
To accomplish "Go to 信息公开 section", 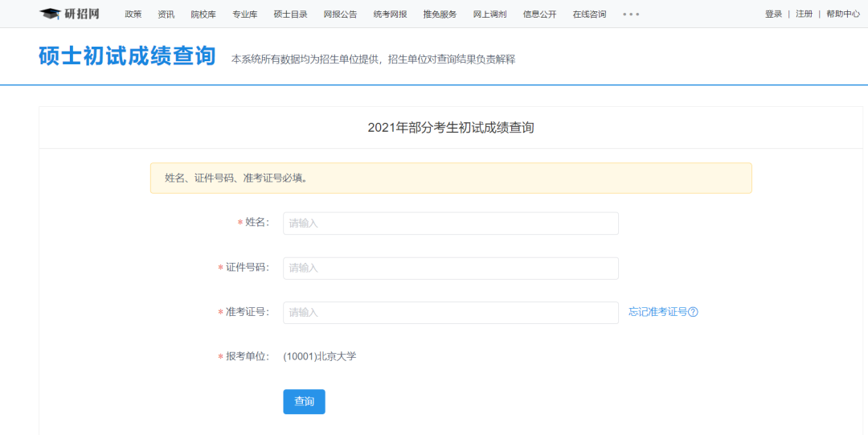I will 539,14.
